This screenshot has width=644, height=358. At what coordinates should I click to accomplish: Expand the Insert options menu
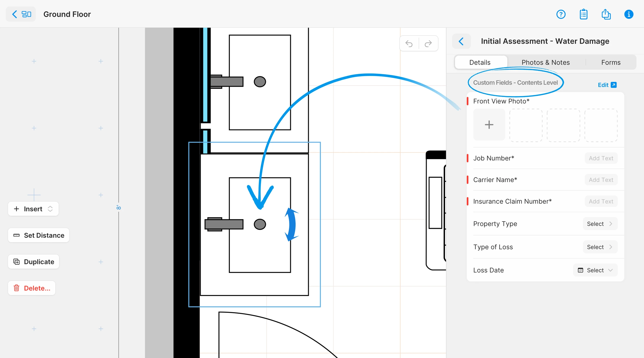[33, 209]
